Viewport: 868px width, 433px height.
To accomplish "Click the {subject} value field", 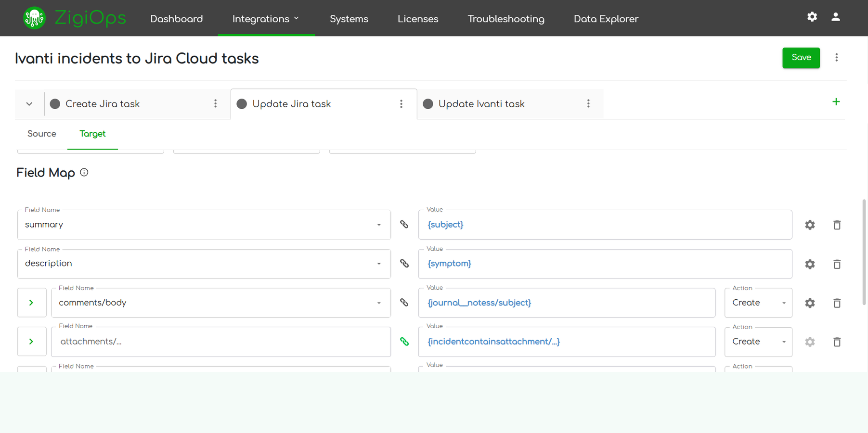I will (605, 225).
